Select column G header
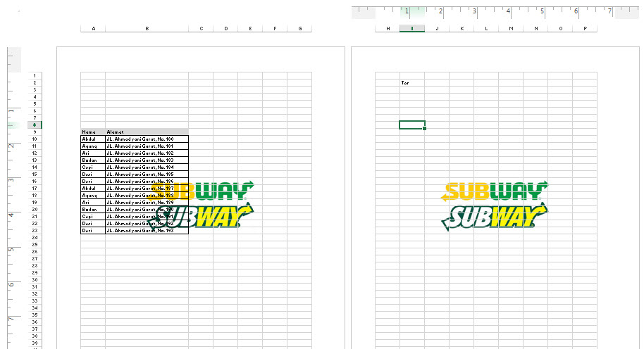The width and height of the screenshot is (644, 349). tap(299, 29)
